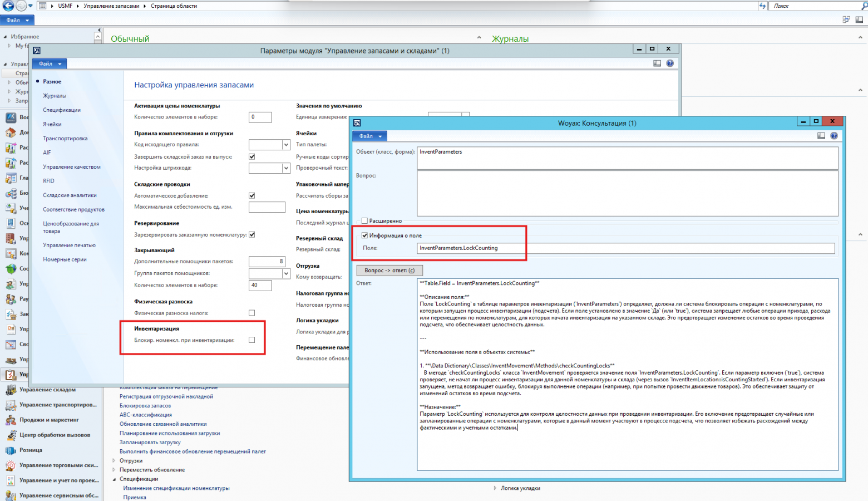Enable the Расширенно checkbox

(x=365, y=221)
